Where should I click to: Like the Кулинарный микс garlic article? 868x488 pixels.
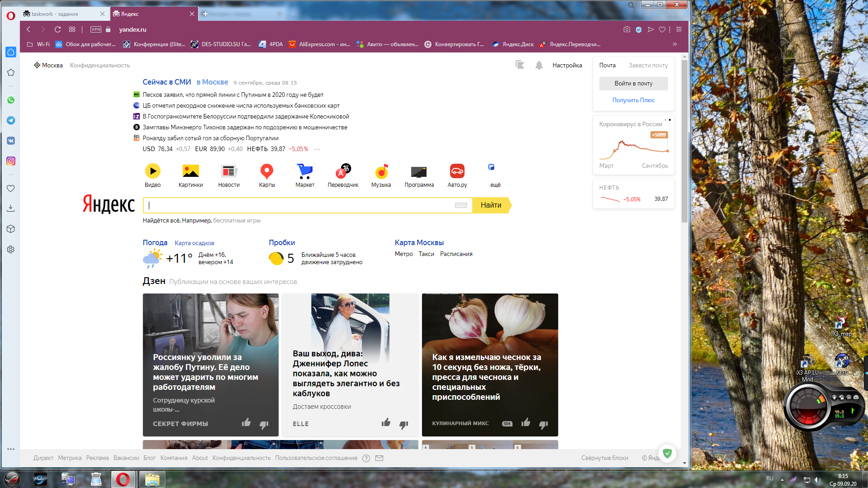point(526,422)
